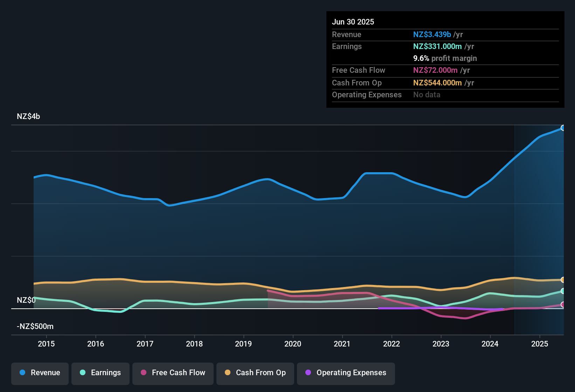
Task: Click the 2020 label on the timeline axis
Action: click(x=293, y=344)
